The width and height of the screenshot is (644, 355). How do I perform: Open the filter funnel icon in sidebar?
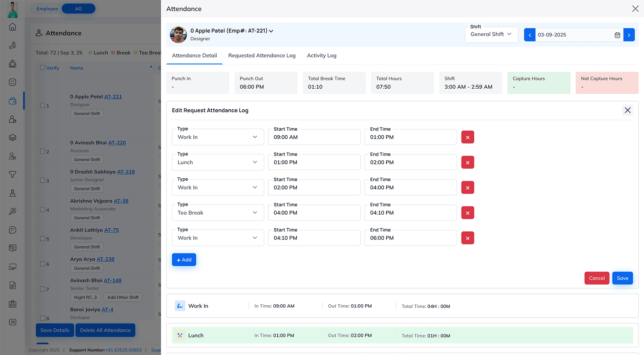[x=12, y=175]
